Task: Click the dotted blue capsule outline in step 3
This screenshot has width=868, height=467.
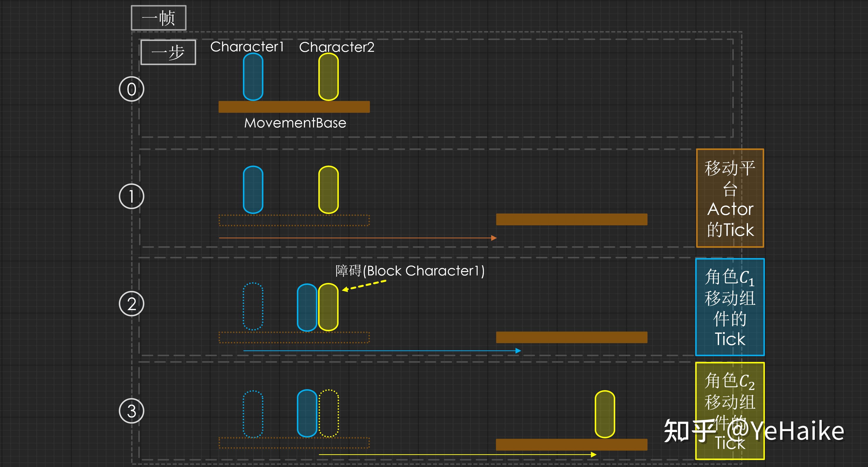Action: tap(253, 414)
